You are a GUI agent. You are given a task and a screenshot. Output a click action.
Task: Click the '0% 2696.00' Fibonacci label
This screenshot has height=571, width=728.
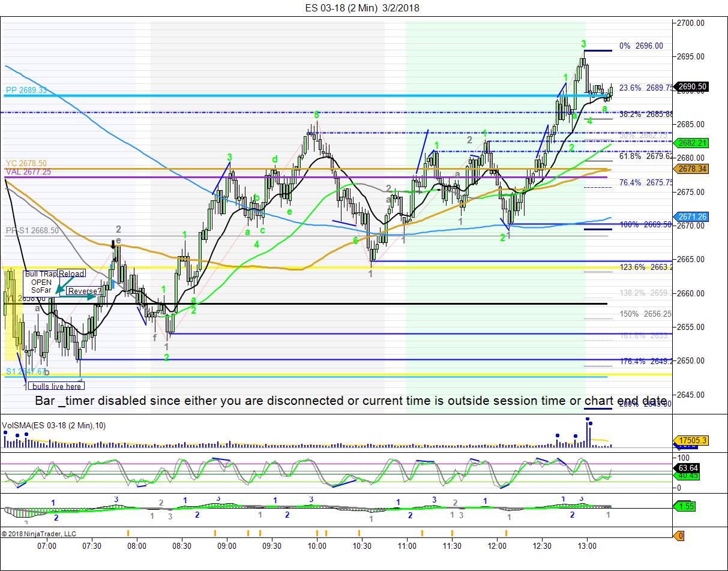[641, 46]
